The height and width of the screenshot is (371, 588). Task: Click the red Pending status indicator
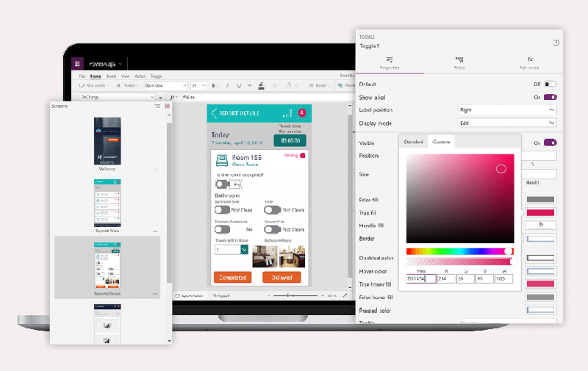pyautogui.click(x=302, y=156)
